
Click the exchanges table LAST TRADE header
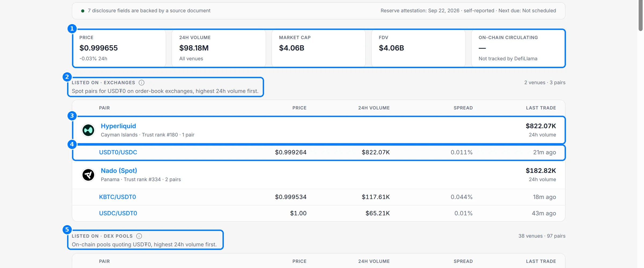[x=541, y=108]
